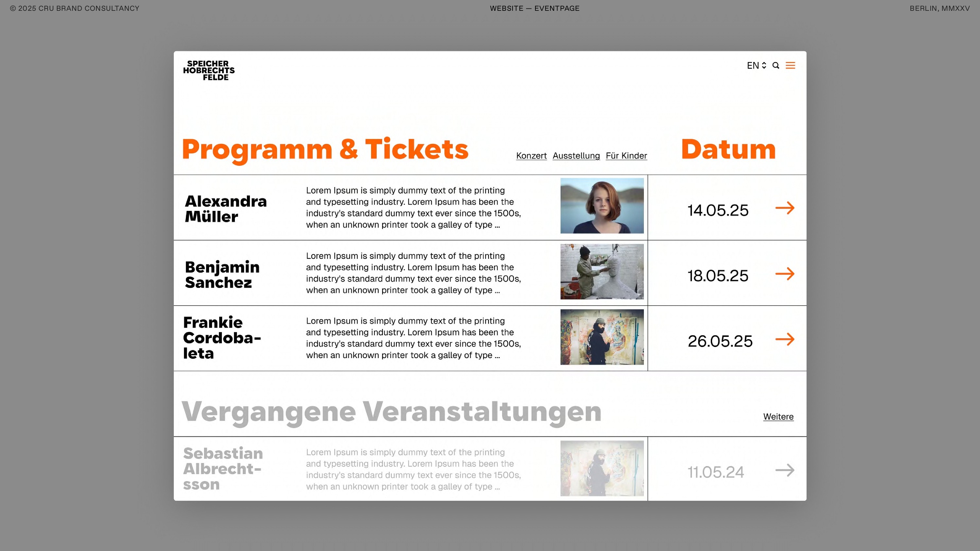Viewport: 980px width, 551px height.
Task: Click the Speicher Hobrechtsfelde logo
Action: pyautogui.click(x=209, y=71)
